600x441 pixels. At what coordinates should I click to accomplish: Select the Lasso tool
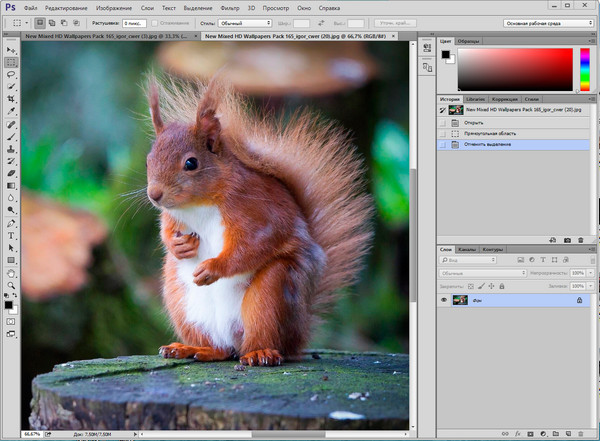coord(11,74)
